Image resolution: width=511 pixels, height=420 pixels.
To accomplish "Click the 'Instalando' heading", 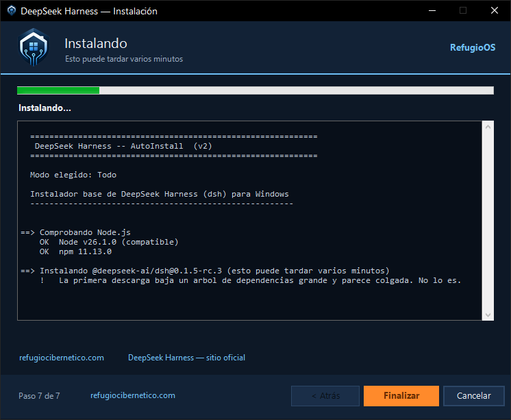I will click(x=96, y=43).
